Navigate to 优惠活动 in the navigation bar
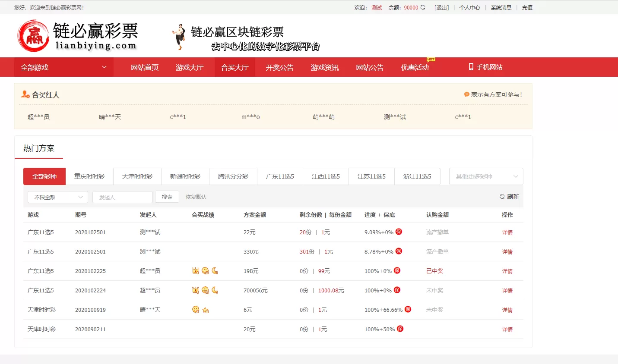Viewport: 618px width, 364px height. click(x=413, y=67)
